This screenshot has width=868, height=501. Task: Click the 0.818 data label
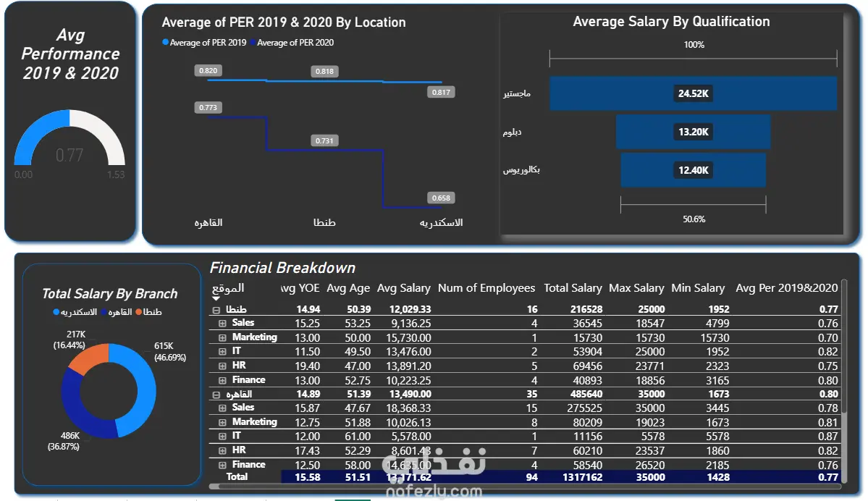[324, 71]
